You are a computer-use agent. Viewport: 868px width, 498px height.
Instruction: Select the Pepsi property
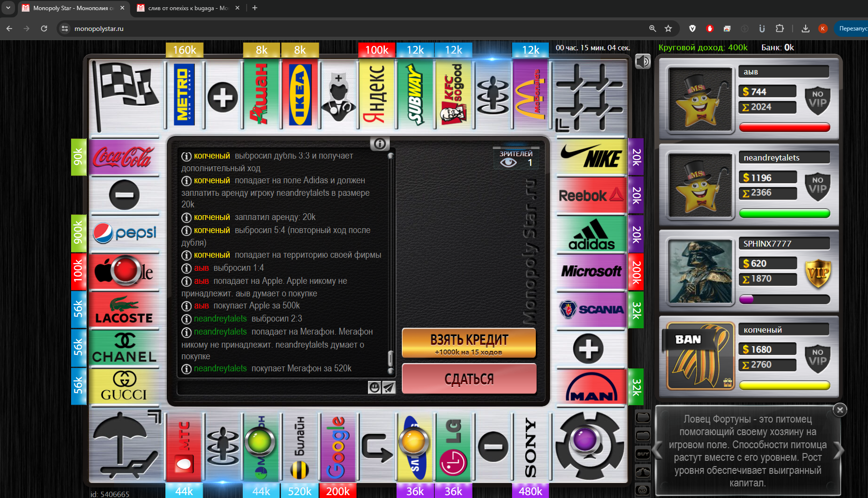click(124, 234)
